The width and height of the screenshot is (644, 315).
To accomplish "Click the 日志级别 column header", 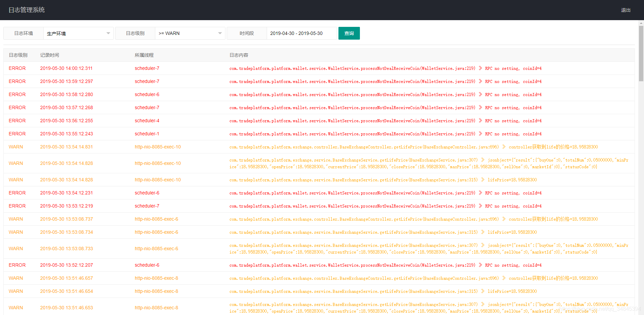I will coord(18,55).
